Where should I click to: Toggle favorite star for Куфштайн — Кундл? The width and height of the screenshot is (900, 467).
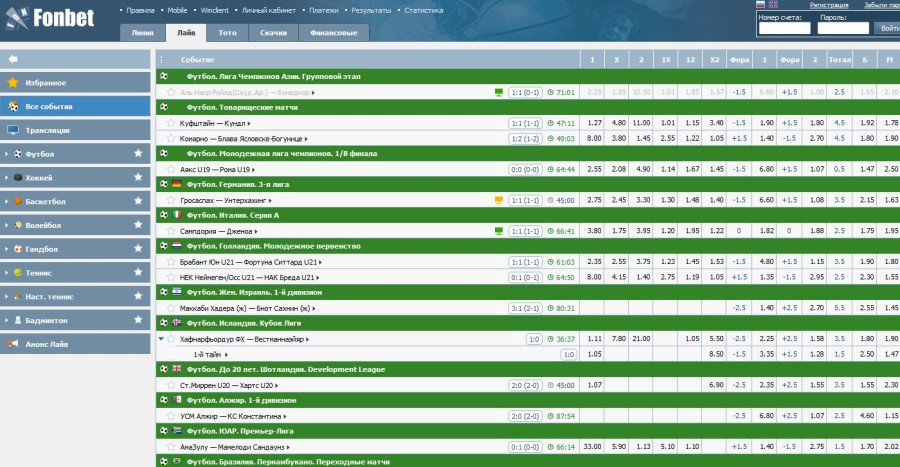(x=172, y=123)
